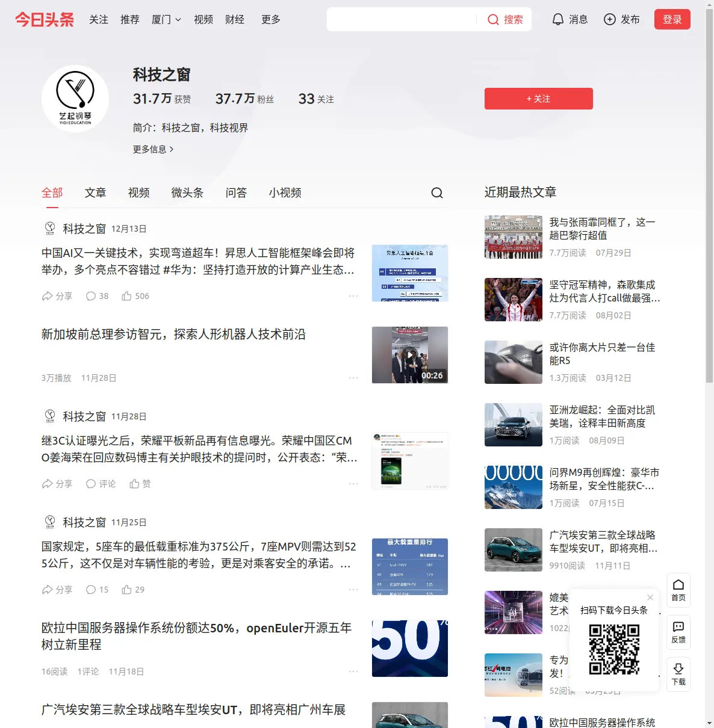Open article 新加坡前总理参访智元
Image resolution: width=714 pixels, height=728 pixels.
(x=173, y=335)
